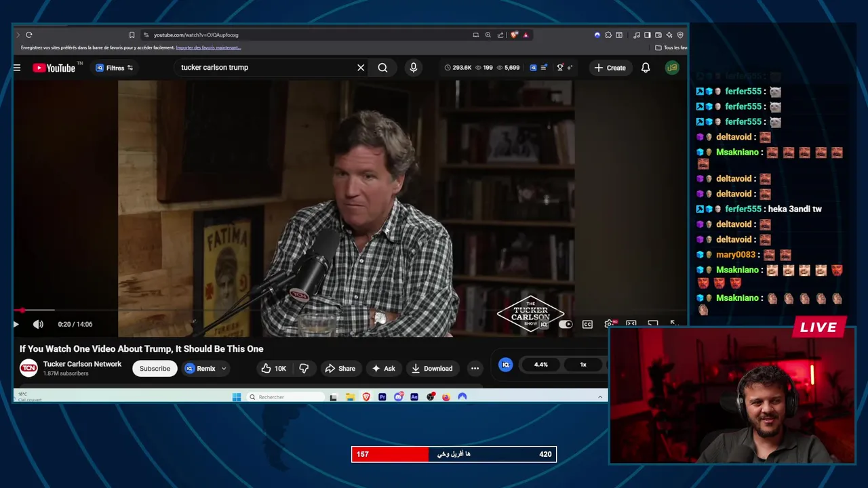868x488 pixels.
Task: Click the Create button
Action: pyautogui.click(x=610, y=68)
